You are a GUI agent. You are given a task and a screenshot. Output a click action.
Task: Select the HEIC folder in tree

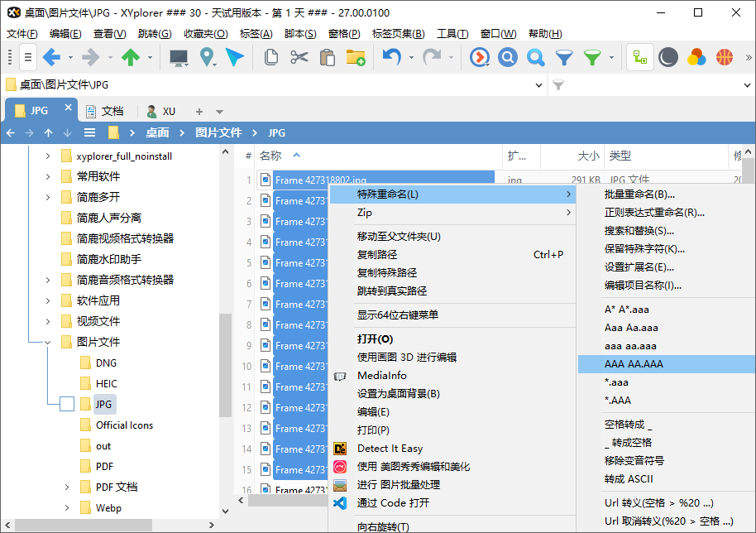(107, 383)
